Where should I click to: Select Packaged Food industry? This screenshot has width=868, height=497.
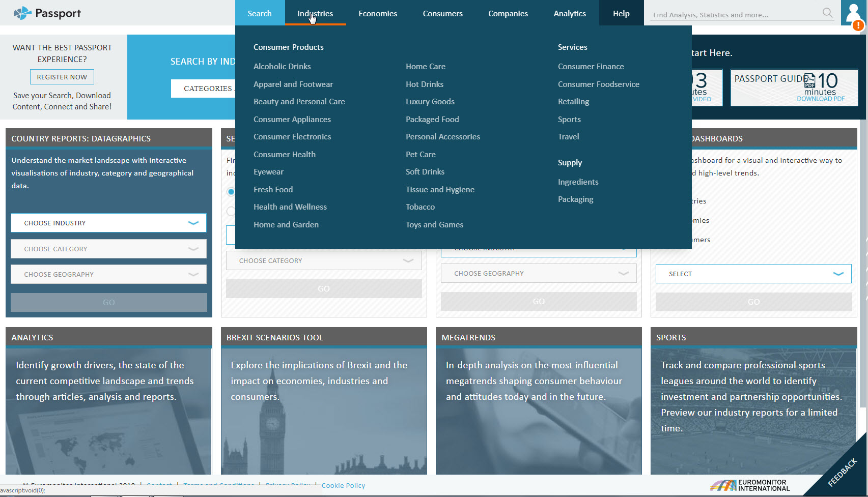(x=432, y=120)
